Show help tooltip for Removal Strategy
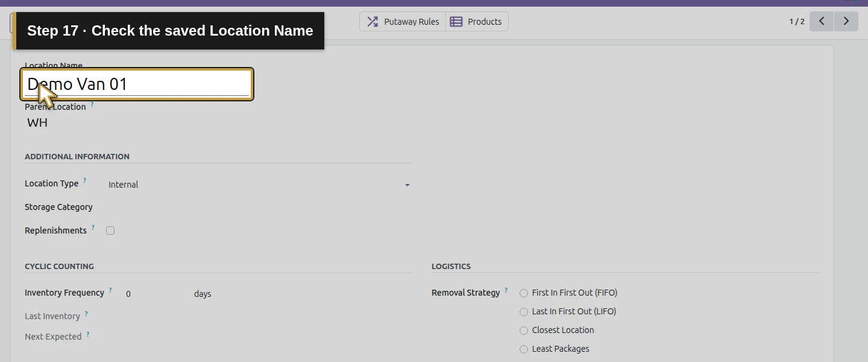This screenshot has width=868, height=362. (506, 290)
